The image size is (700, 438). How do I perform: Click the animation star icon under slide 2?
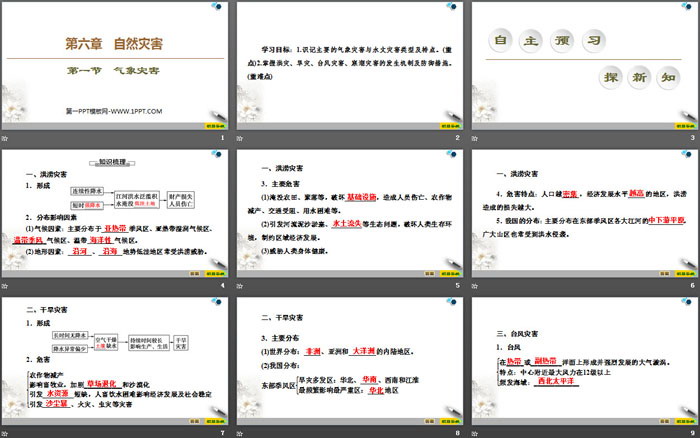[240, 137]
